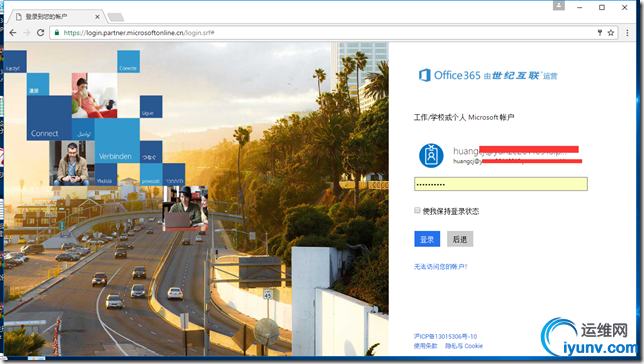Click the password input field

click(501, 184)
